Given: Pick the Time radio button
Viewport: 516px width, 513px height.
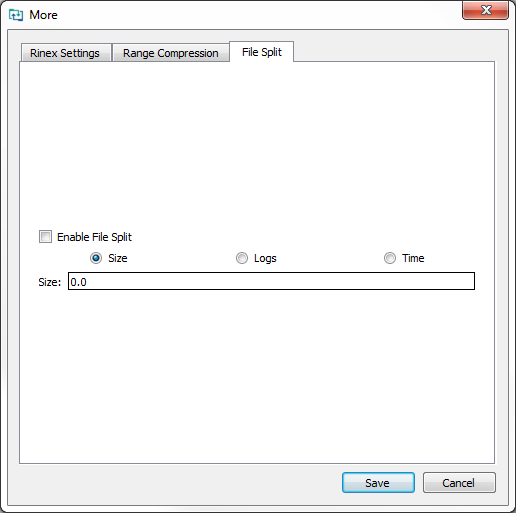Looking at the screenshot, I should [390, 258].
